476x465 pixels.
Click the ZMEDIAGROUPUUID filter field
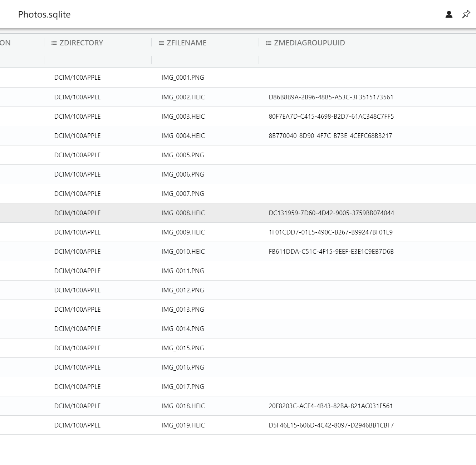[367, 60]
